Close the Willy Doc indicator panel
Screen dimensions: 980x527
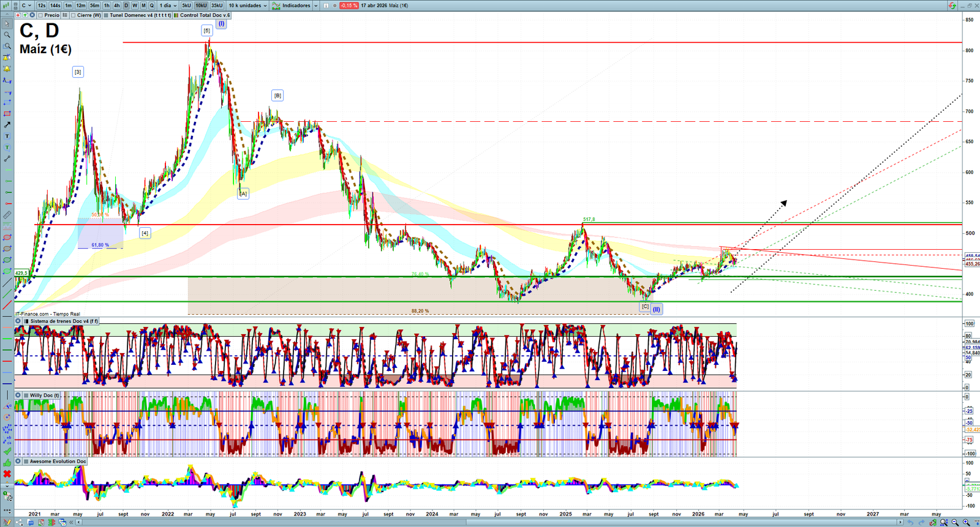coord(18,395)
